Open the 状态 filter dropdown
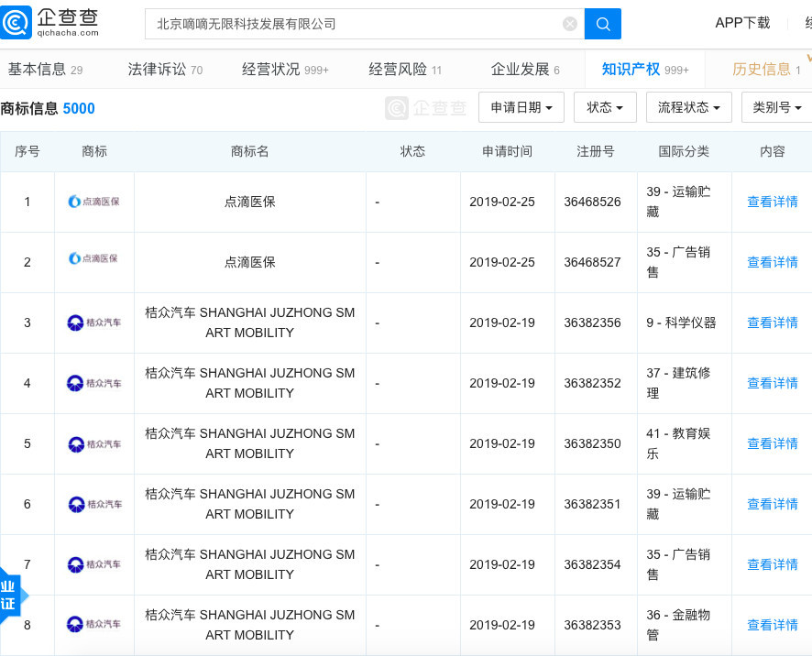Image resolution: width=812 pixels, height=656 pixels. 605,107
